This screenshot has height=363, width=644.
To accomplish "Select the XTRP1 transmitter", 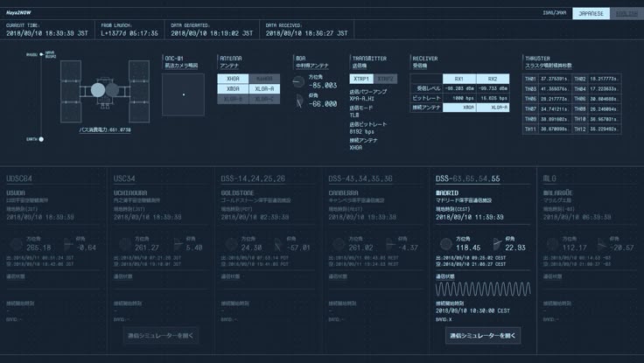I will coord(361,79).
